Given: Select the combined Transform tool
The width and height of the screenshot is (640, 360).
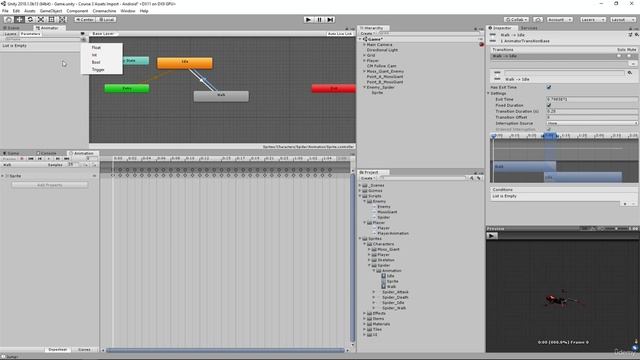Looking at the screenshot, I should tap(62, 20).
